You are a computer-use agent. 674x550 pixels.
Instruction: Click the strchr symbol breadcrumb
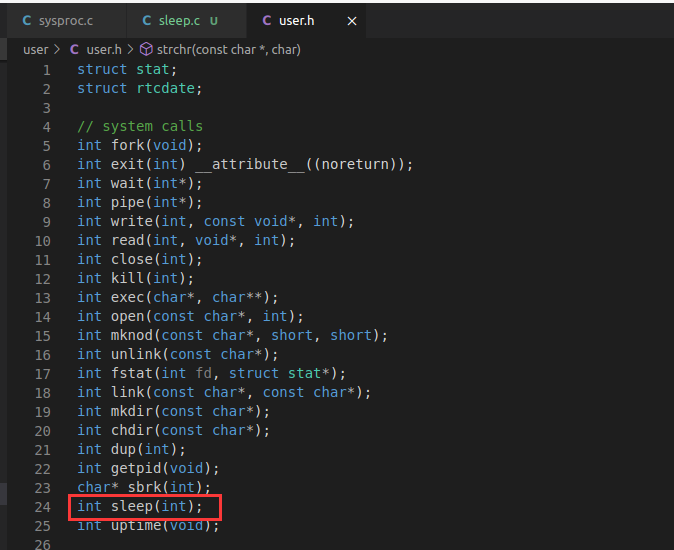(x=229, y=50)
